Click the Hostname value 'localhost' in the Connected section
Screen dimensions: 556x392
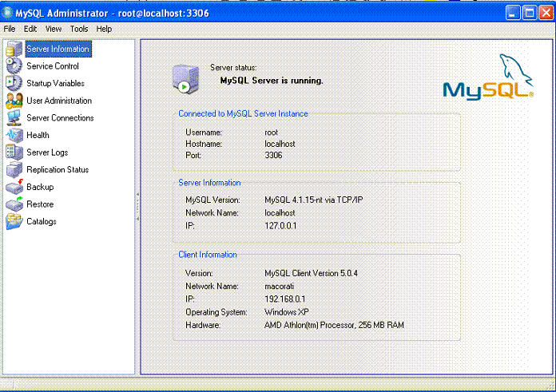[x=280, y=144]
